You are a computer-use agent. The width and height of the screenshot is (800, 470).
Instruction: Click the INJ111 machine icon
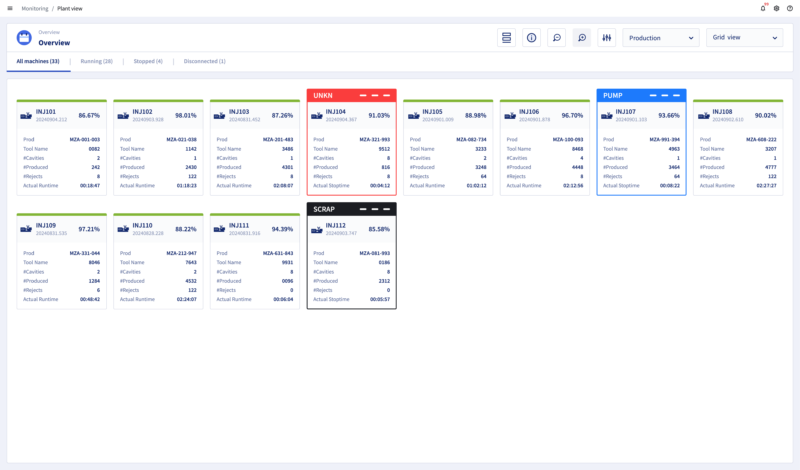tap(219, 229)
